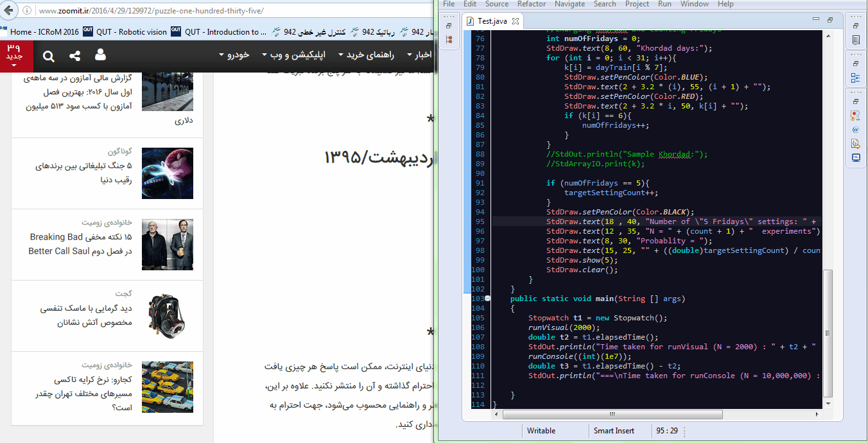Collapse the main method fold marker at line 103
This screenshot has height=443, width=868.
tap(487, 299)
